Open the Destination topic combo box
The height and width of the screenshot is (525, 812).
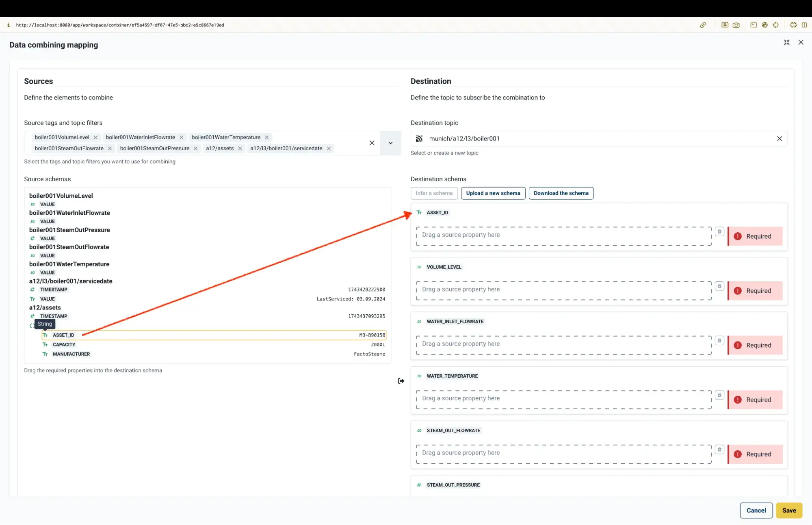tap(599, 139)
